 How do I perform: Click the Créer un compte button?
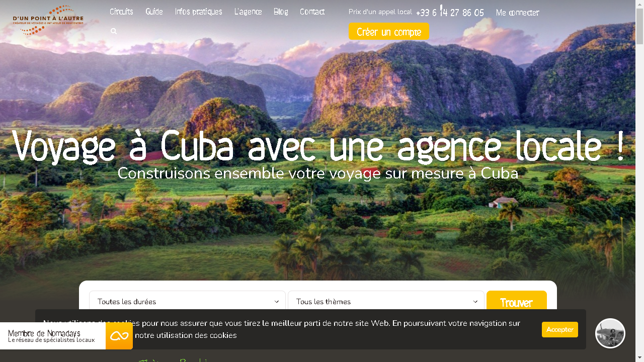(389, 32)
